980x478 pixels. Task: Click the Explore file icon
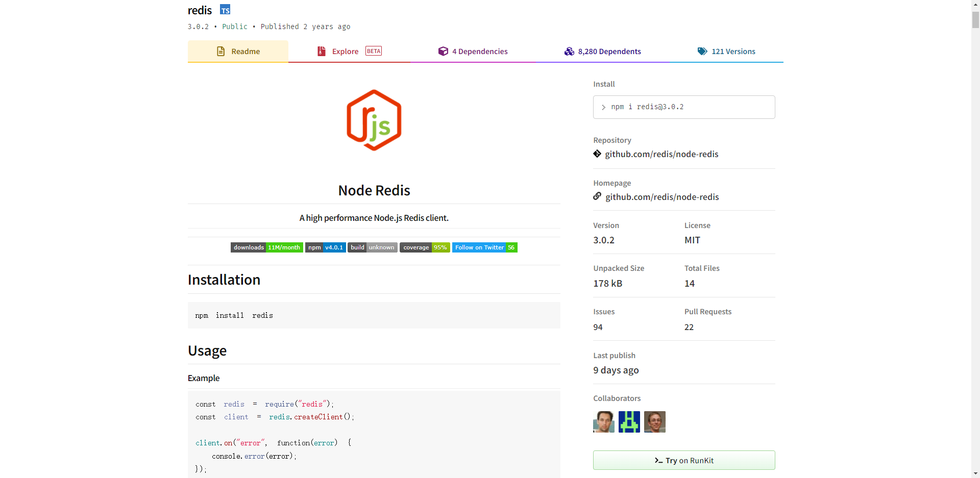click(322, 52)
